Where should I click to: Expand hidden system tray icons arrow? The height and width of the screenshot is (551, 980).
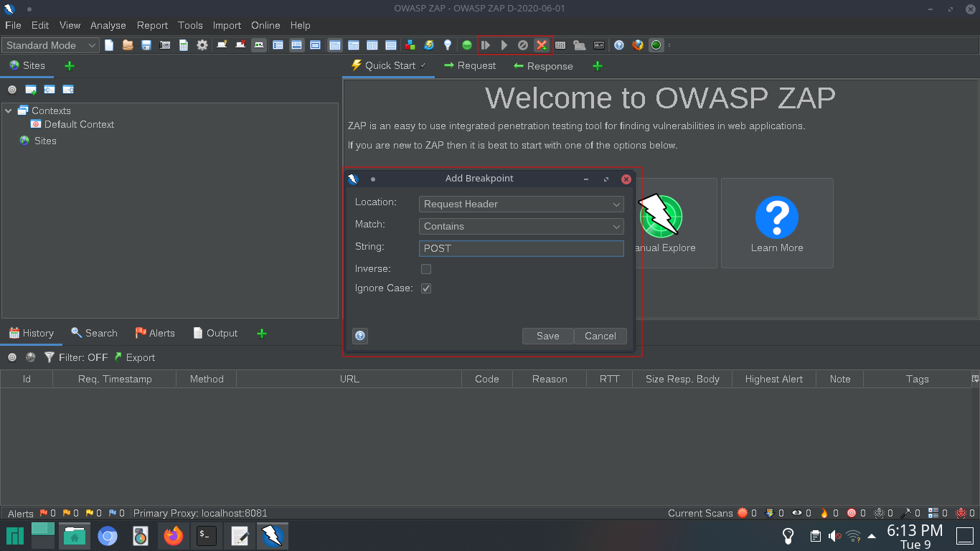point(872,536)
